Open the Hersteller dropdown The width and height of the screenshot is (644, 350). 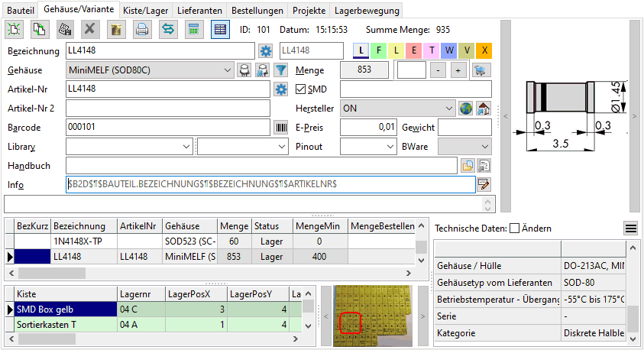pos(448,109)
